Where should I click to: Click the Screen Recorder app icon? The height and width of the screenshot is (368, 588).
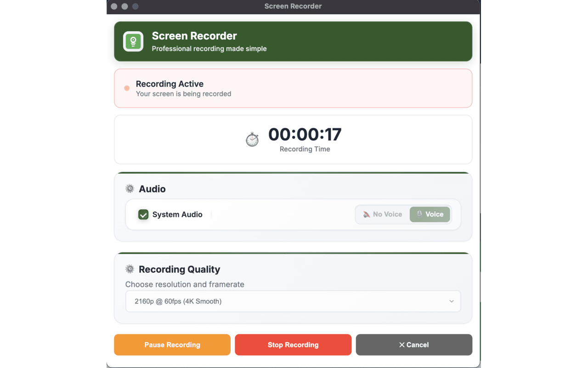pyautogui.click(x=133, y=41)
